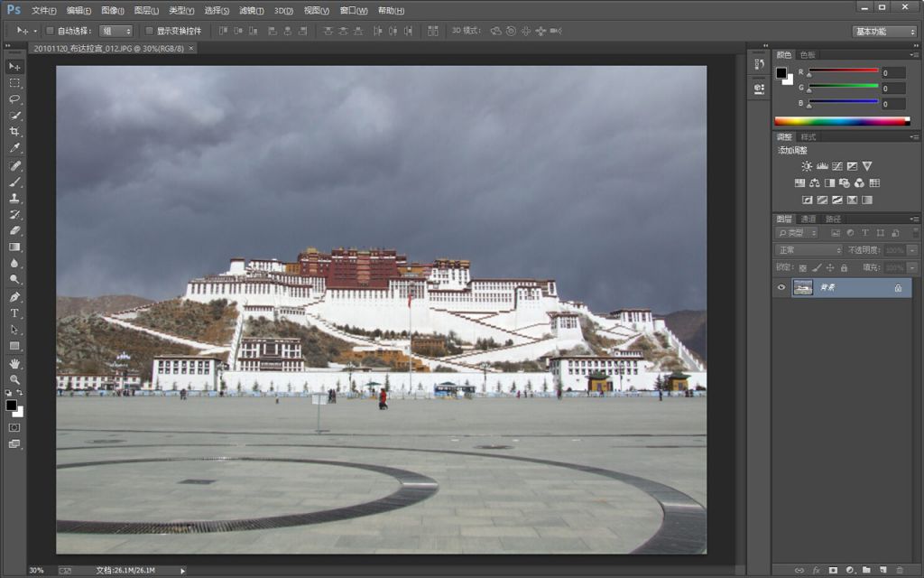Open the 不透明度 opacity dropdown arrow
This screenshot has height=578, width=924.
point(910,248)
